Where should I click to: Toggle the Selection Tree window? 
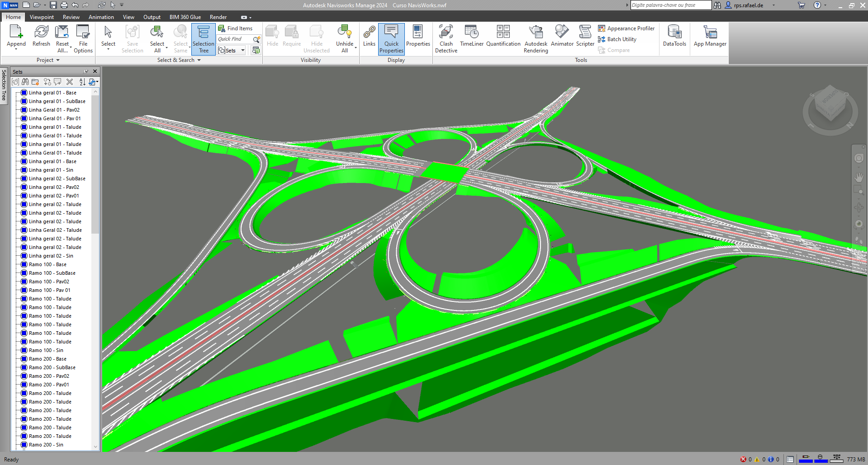click(203, 39)
